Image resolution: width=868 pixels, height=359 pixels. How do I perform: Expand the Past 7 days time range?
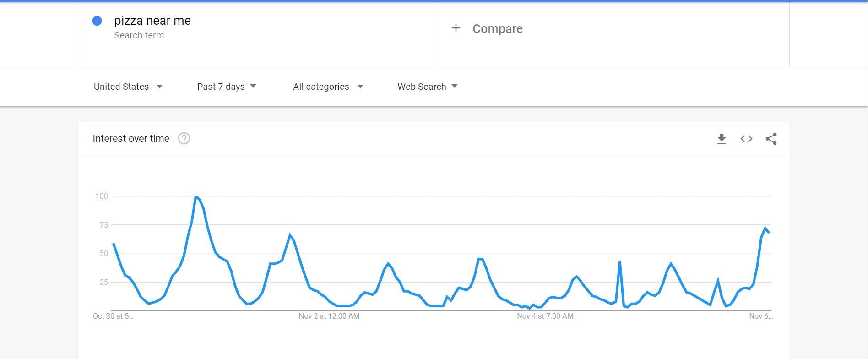pyautogui.click(x=227, y=87)
